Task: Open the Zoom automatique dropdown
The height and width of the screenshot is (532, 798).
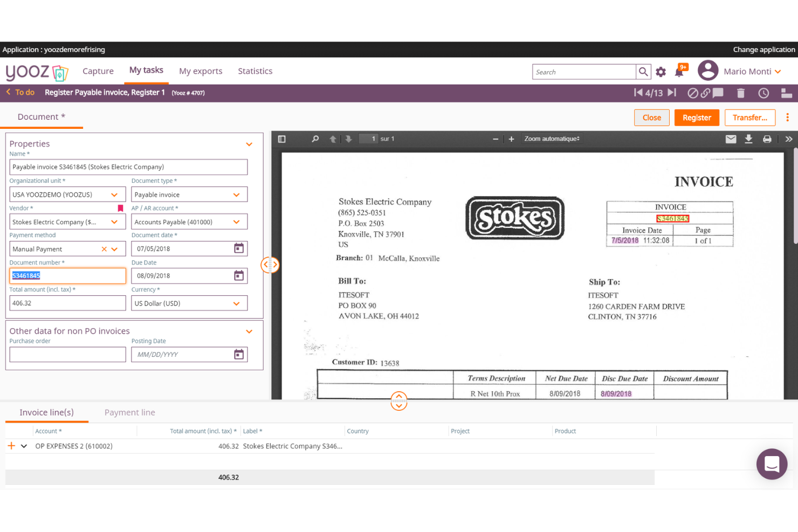Action: click(x=552, y=139)
